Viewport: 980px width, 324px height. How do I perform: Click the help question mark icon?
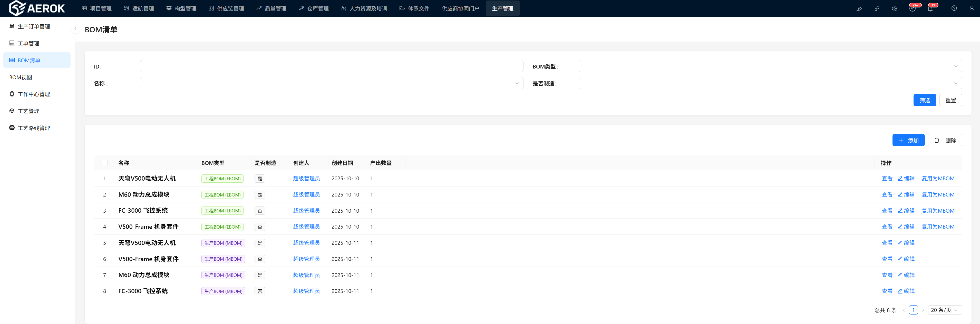pos(954,8)
